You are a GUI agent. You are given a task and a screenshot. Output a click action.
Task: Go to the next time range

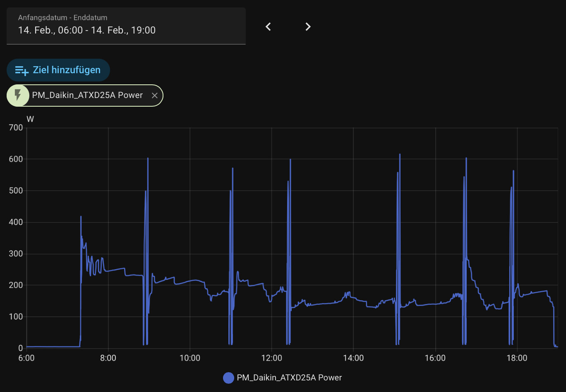(308, 27)
